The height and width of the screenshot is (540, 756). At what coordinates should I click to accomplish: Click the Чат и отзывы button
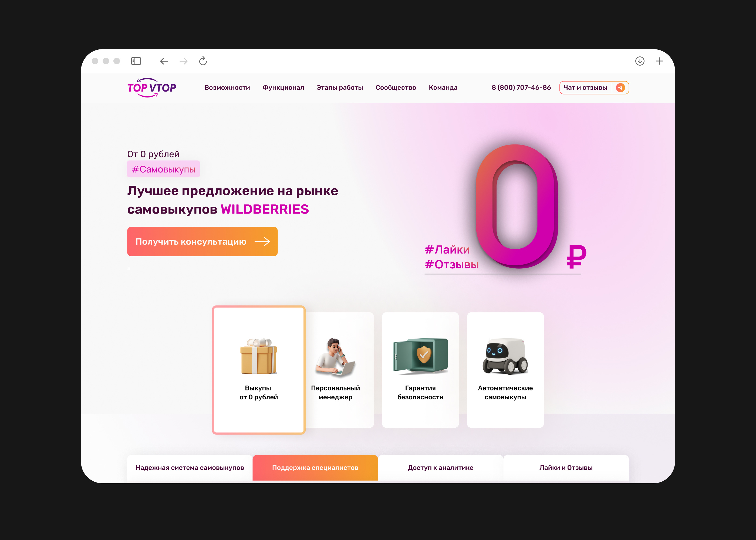click(x=594, y=88)
